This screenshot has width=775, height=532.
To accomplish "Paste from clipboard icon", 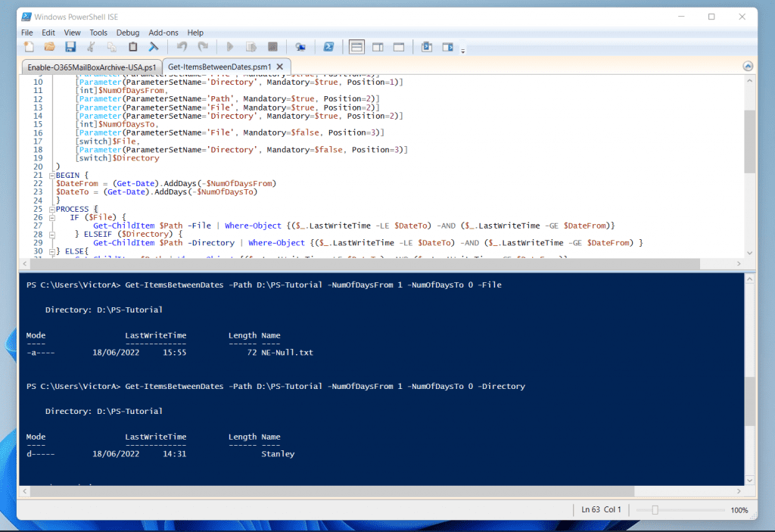I will pyautogui.click(x=132, y=47).
